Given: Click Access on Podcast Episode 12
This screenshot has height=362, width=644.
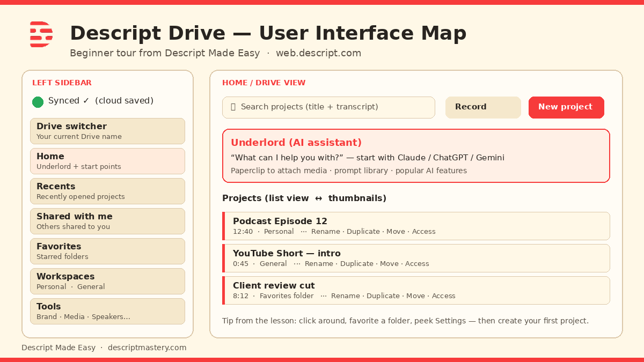Looking at the screenshot, I should [424, 232].
